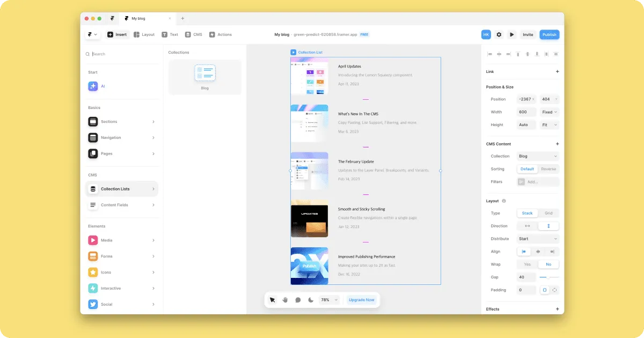Set layout Align to end
644x338 pixels.
552,252
